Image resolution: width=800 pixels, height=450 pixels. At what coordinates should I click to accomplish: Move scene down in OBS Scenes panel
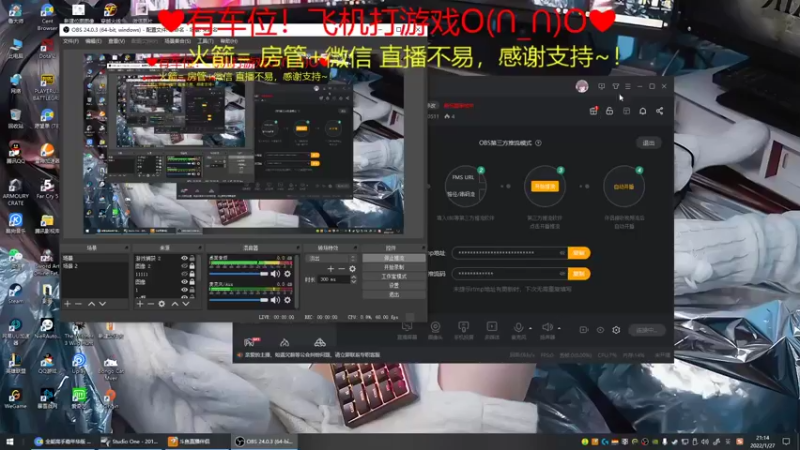[103, 304]
